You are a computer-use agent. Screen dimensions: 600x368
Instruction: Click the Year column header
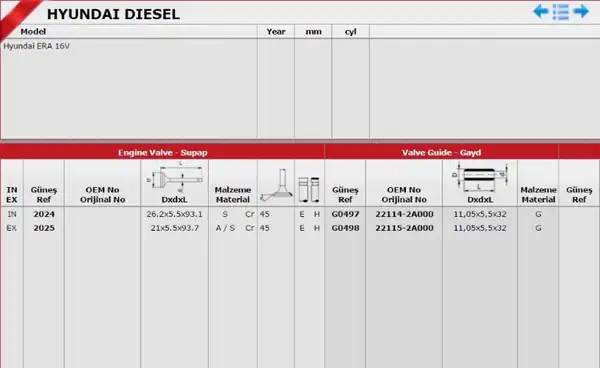click(276, 32)
